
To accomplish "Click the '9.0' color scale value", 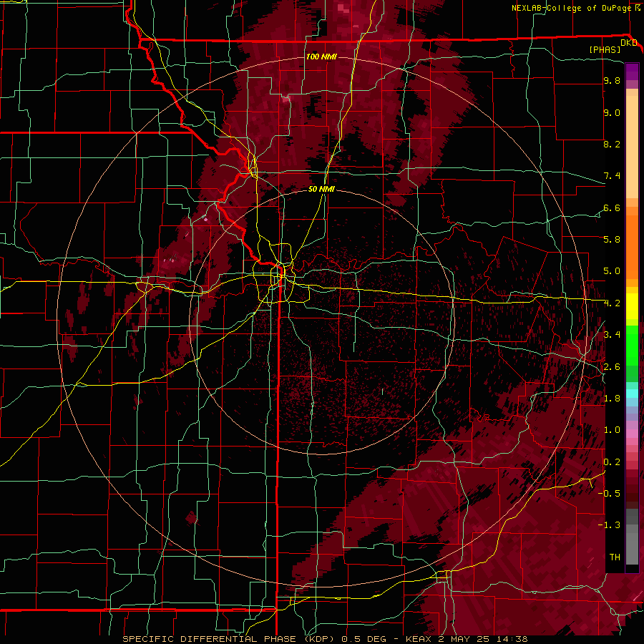I will (x=612, y=112).
